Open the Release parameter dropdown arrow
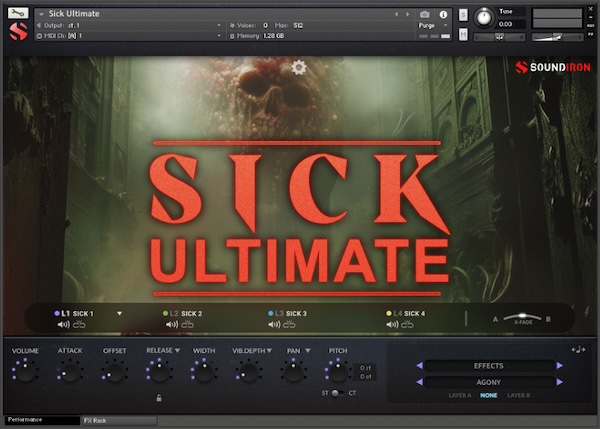This screenshot has height=429, width=600. (178, 351)
